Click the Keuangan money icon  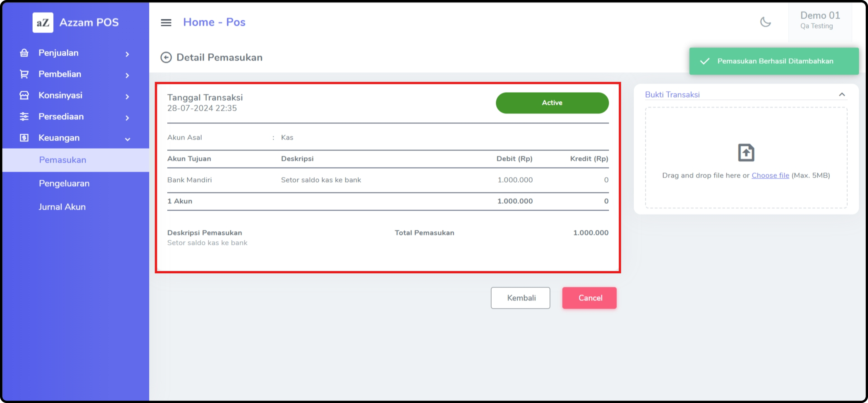(24, 138)
